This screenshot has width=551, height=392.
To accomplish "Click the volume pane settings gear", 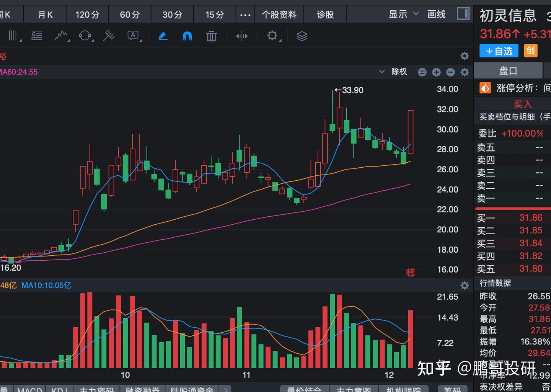I will coord(465,285).
